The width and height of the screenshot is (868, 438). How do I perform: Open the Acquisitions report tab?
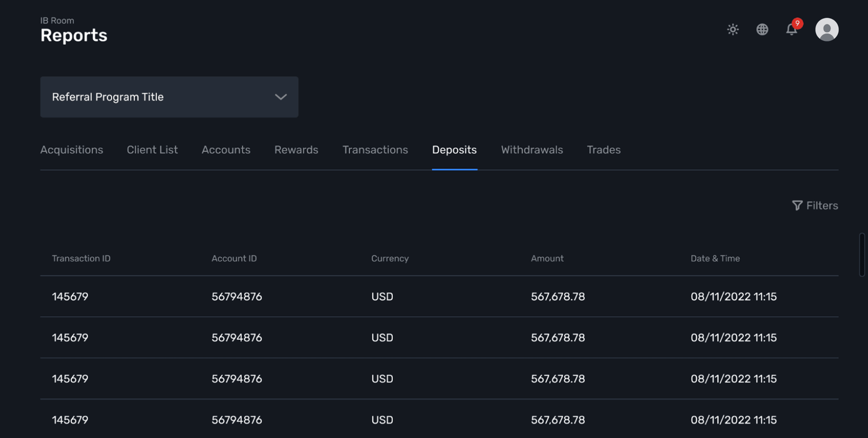coord(71,150)
